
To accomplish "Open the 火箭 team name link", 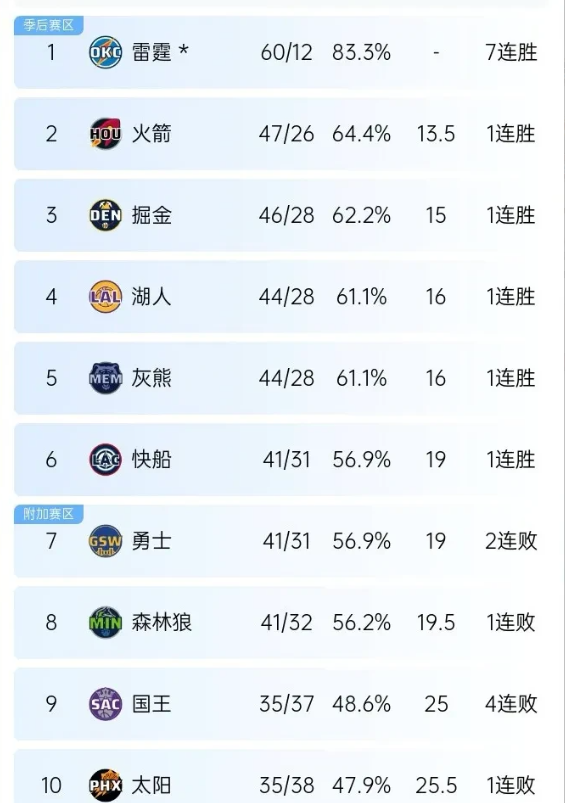I will click(152, 134).
